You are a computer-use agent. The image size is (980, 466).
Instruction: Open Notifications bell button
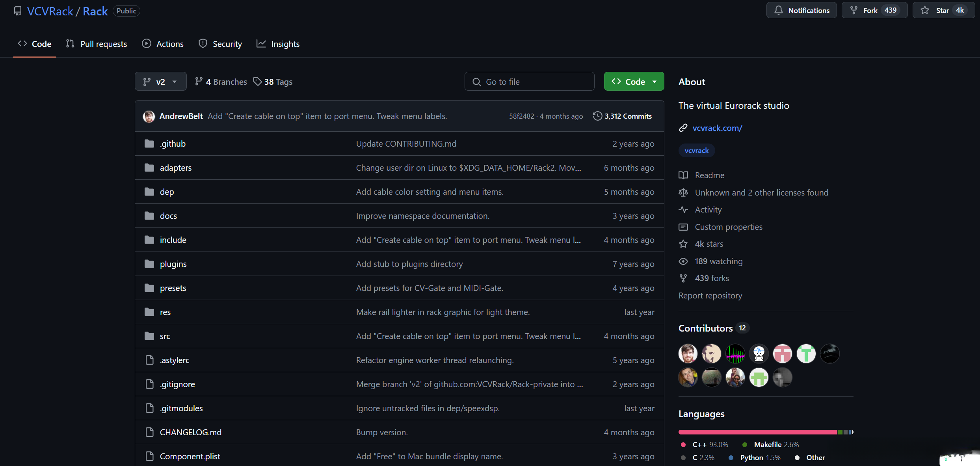(801, 10)
